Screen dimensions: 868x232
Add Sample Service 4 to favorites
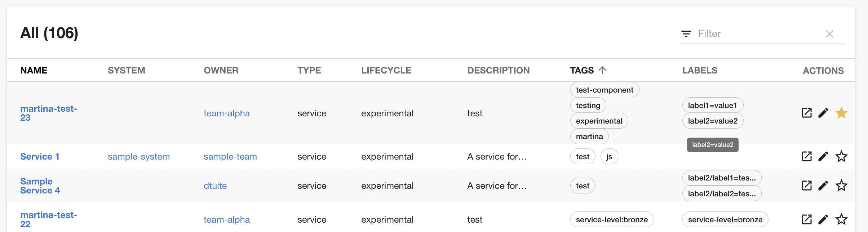[x=841, y=186]
